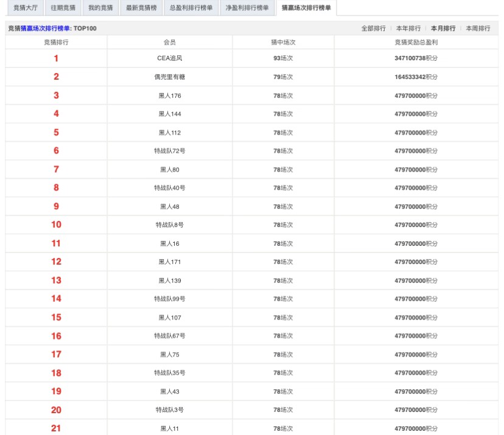Click the 会员 column header
Viewport: 504px width, 435px height.
point(170,43)
